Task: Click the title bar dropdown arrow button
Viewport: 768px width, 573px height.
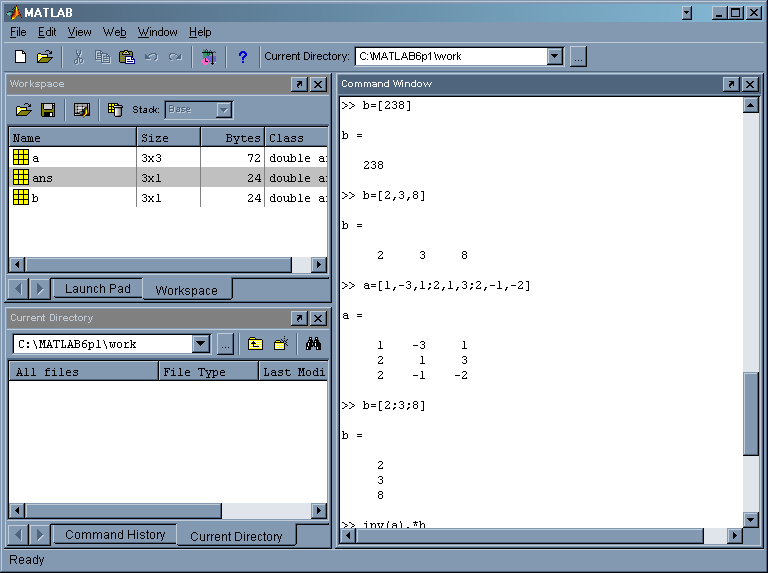Action: click(687, 13)
